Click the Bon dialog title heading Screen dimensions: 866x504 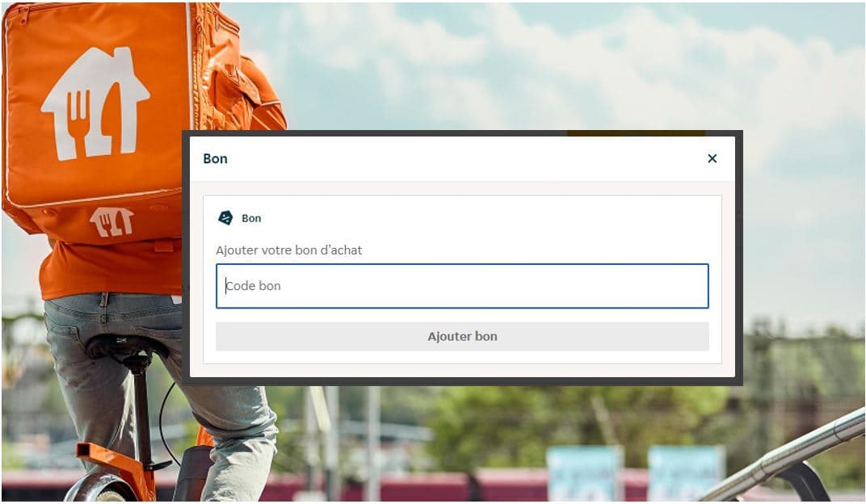[216, 159]
